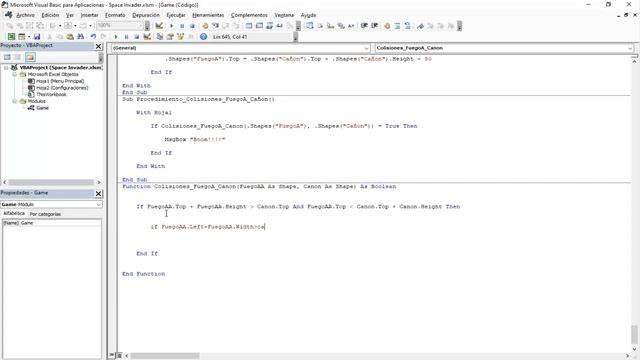Open the Archivo menu
The image size is (640, 360).
pyautogui.click(x=25, y=15)
